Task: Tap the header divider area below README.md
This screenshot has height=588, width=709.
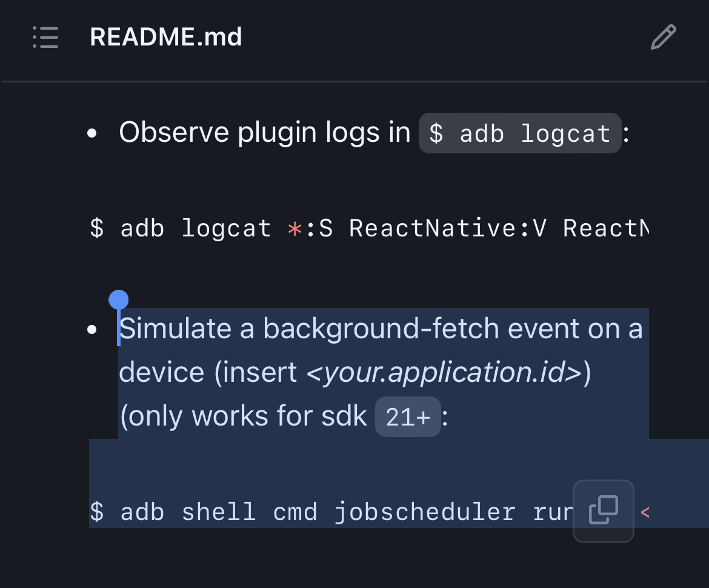Action: click(354, 80)
